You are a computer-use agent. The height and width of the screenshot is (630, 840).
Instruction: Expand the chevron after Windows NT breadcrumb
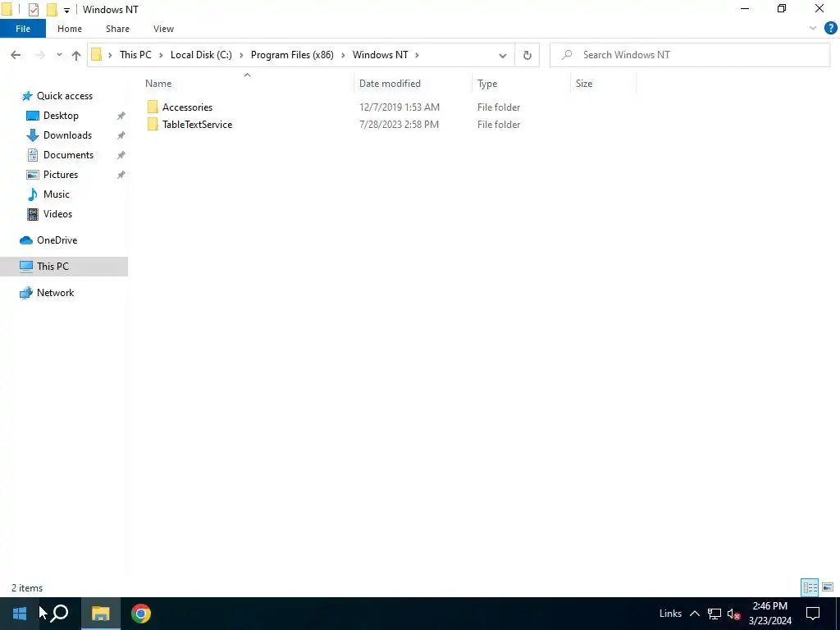point(417,55)
